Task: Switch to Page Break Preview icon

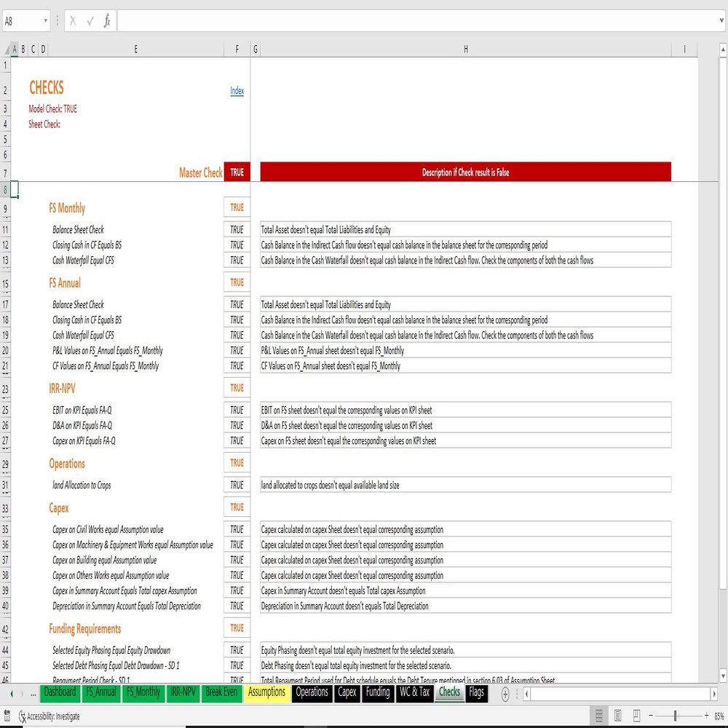Action: (x=636, y=716)
